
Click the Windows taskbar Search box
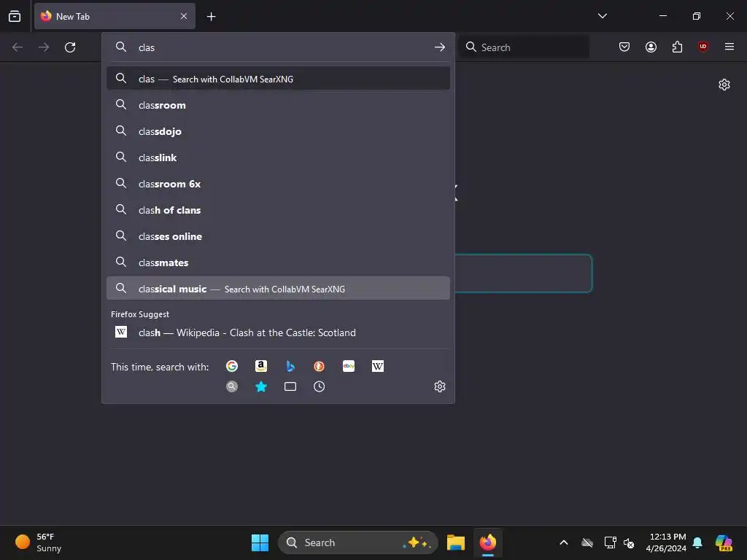pyautogui.click(x=357, y=542)
